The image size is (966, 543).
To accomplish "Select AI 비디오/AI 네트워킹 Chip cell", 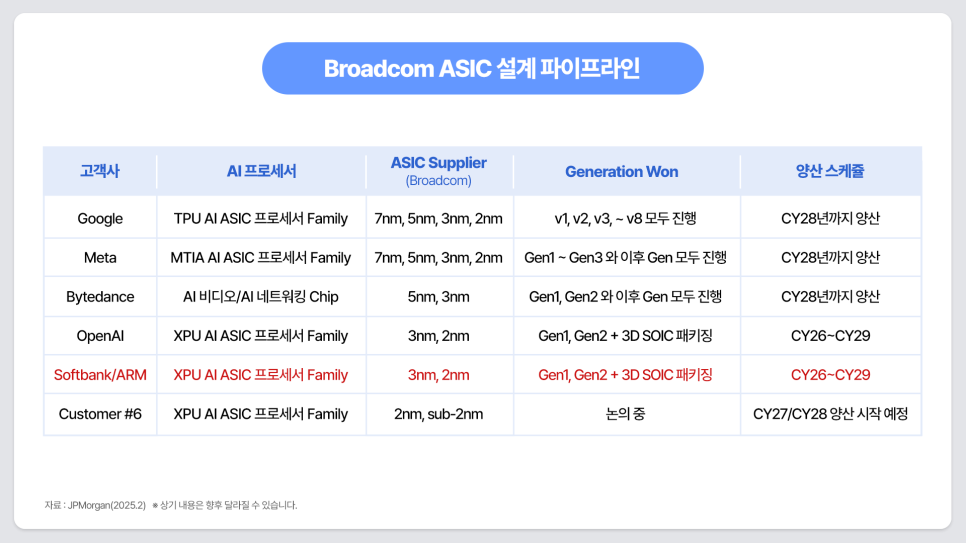I will click(x=261, y=296).
